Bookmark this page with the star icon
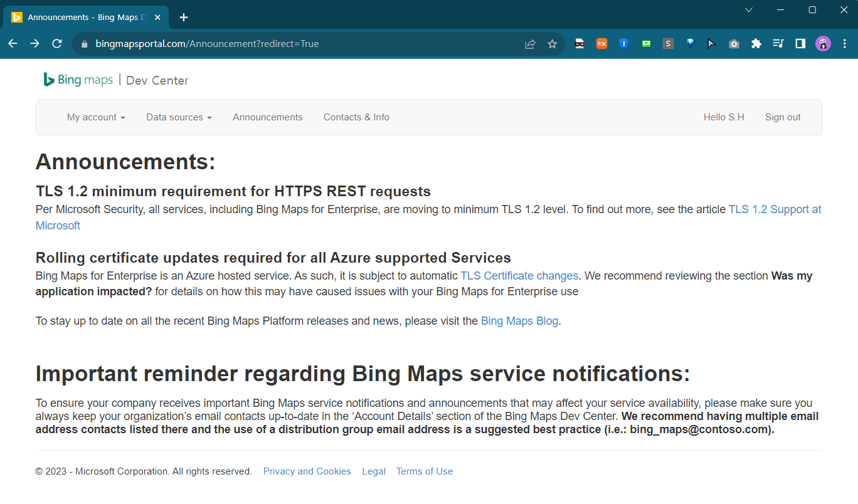Viewport: 858px width, 504px height. click(552, 44)
